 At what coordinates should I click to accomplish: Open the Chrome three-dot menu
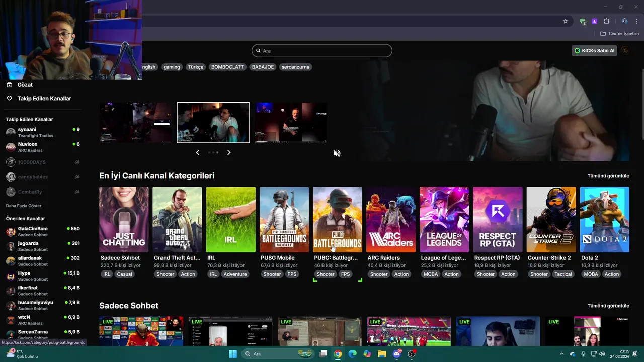636,21
